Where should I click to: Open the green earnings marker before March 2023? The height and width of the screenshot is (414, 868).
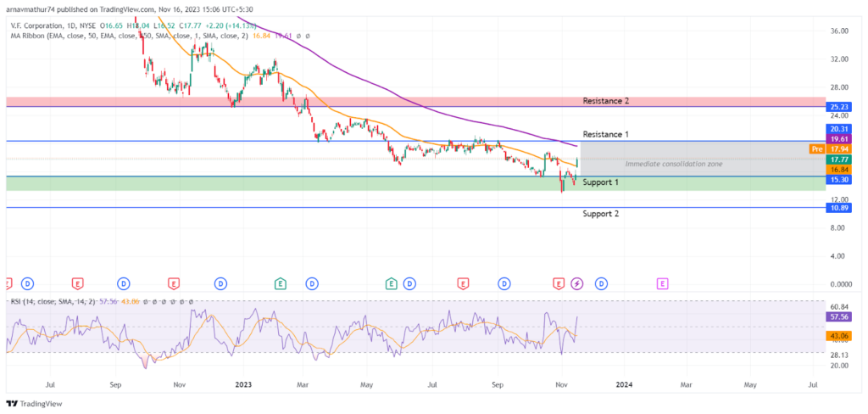pos(281,283)
